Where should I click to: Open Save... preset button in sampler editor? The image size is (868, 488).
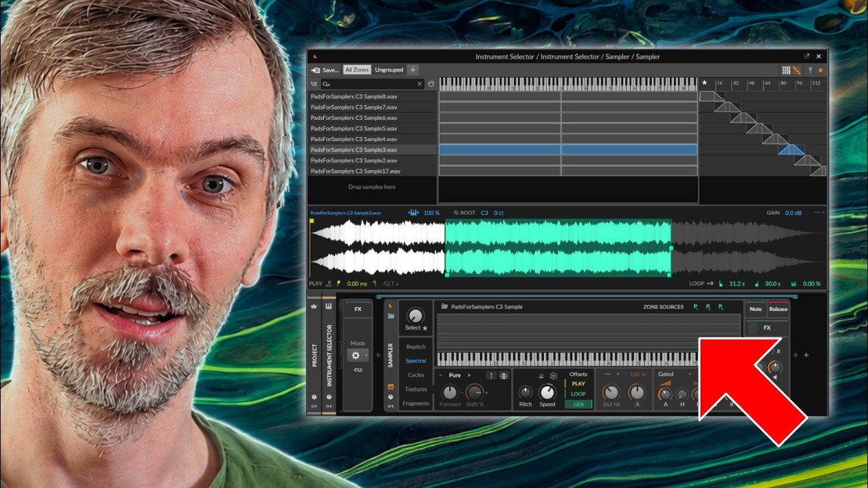pyautogui.click(x=325, y=70)
